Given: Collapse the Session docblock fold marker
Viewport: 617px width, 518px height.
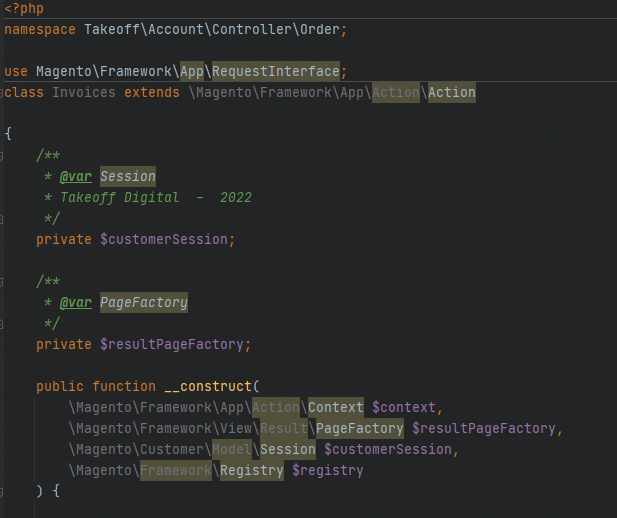Looking at the screenshot, I should pos(1,156).
